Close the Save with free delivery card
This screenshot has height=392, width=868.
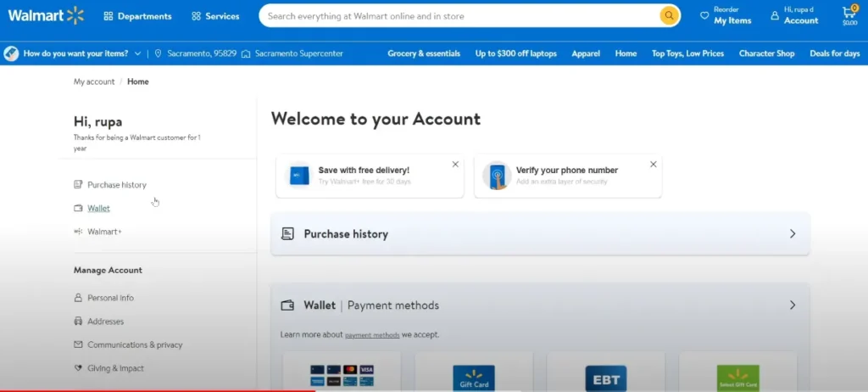[455, 165]
